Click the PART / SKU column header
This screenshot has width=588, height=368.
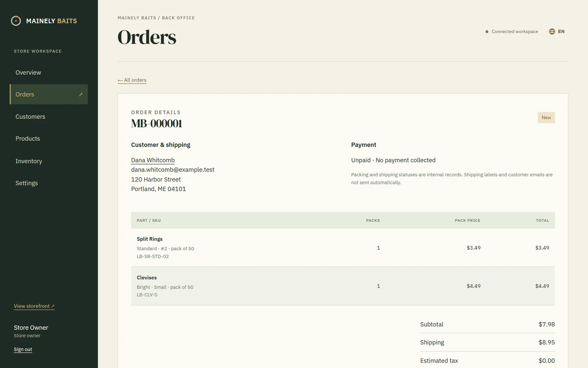tap(149, 221)
